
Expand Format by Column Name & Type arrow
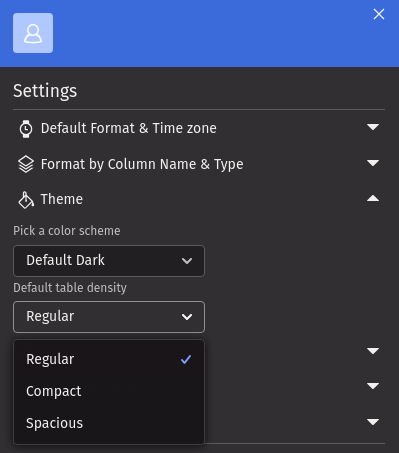tap(373, 163)
